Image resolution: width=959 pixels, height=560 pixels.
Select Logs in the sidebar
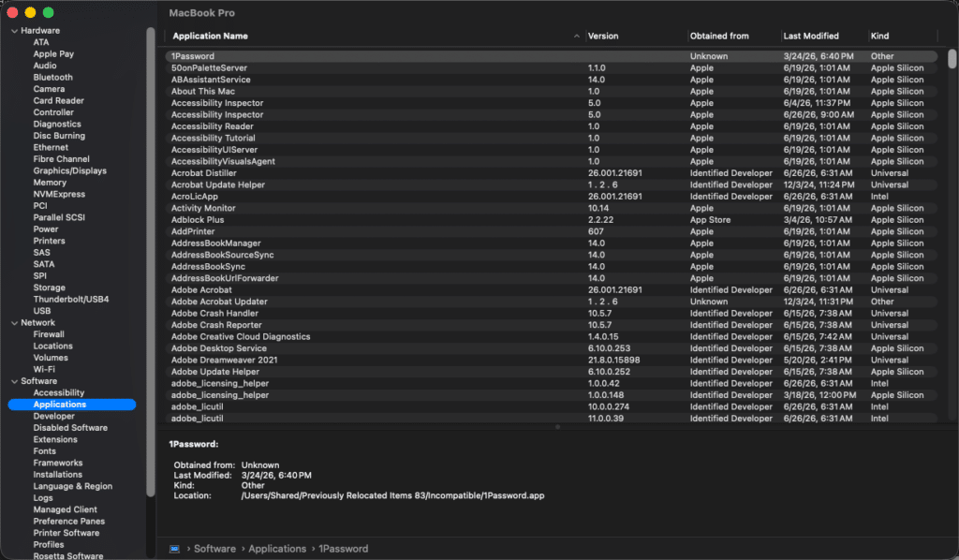(x=43, y=497)
